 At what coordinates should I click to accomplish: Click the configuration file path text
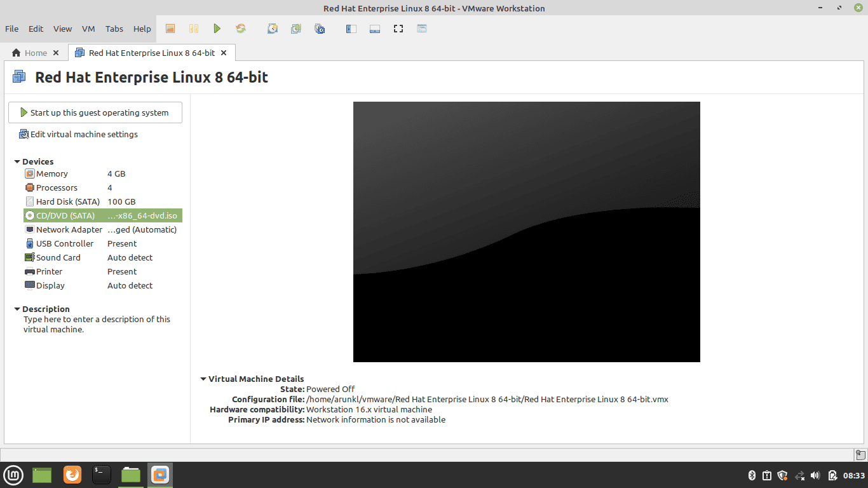(x=487, y=399)
